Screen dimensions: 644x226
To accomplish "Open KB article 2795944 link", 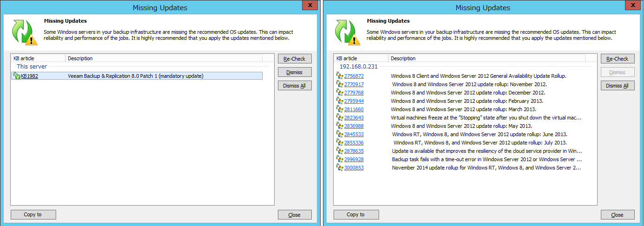I will [x=354, y=101].
